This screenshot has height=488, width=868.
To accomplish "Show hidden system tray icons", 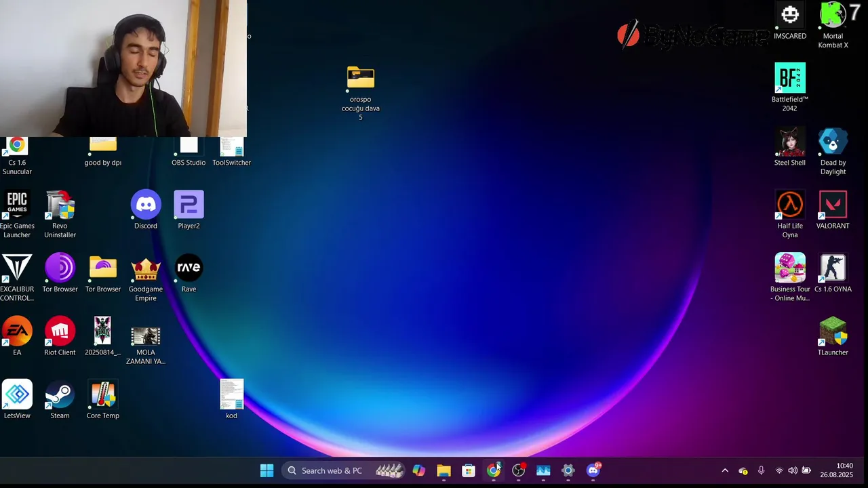I will click(x=725, y=470).
